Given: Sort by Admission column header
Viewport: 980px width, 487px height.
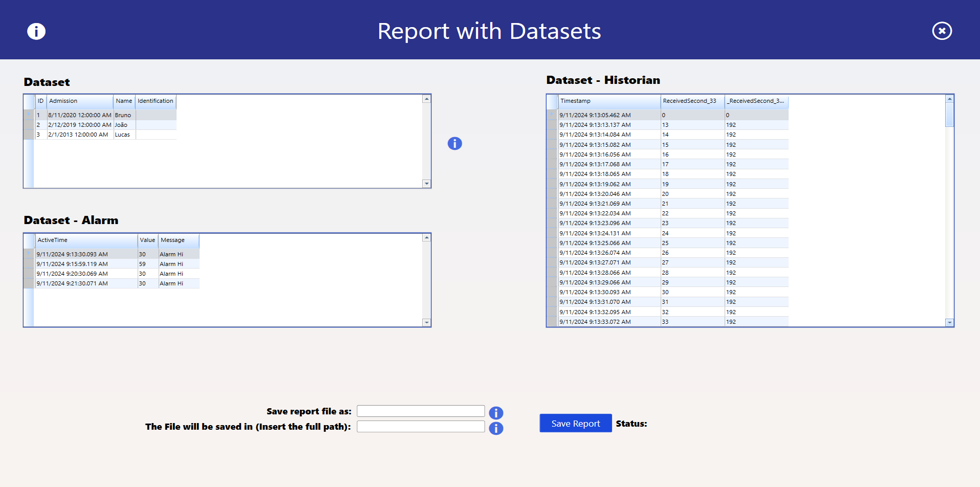Looking at the screenshot, I should [79, 101].
